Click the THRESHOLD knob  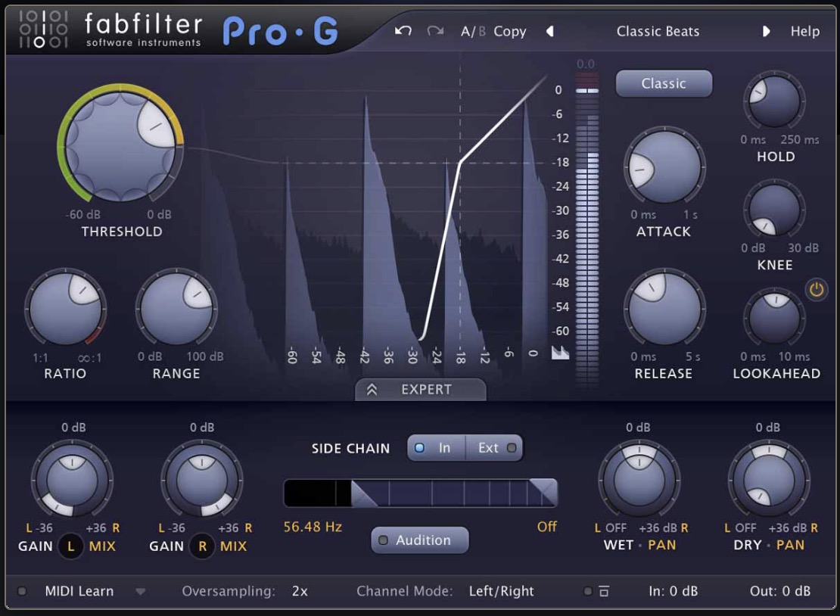(120, 146)
